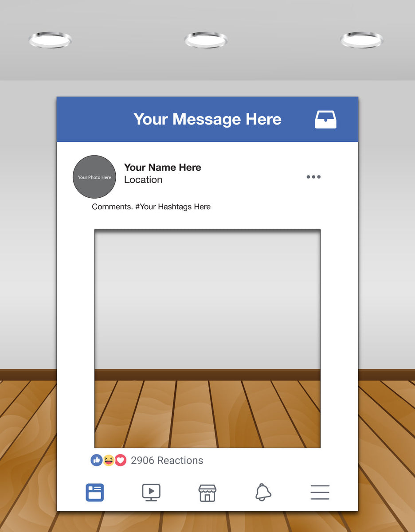Open the post options next to Your Name Here
415x532 pixels.
tap(313, 176)
